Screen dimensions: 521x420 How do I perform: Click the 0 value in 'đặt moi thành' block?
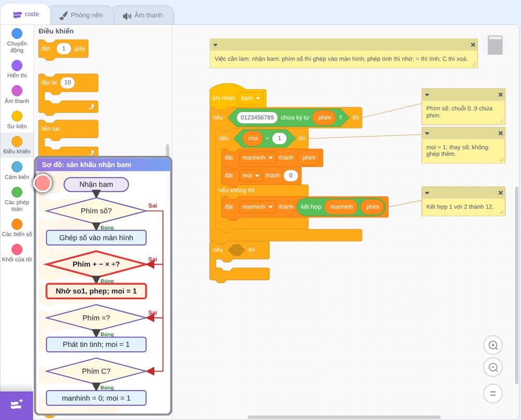click(x=291, y=176)
